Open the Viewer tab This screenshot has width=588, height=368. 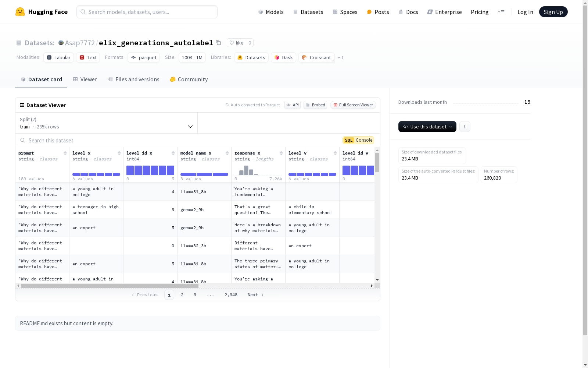pyautogui.click(x=85, y=79)
